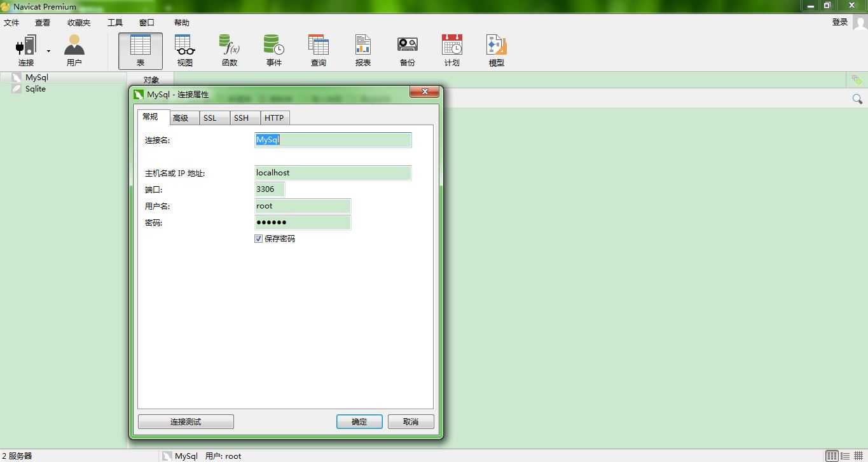Screen dimensions: 868x462
Task: Select the 表 (Table) toolbar icon
Action: (x=141, y=51)
